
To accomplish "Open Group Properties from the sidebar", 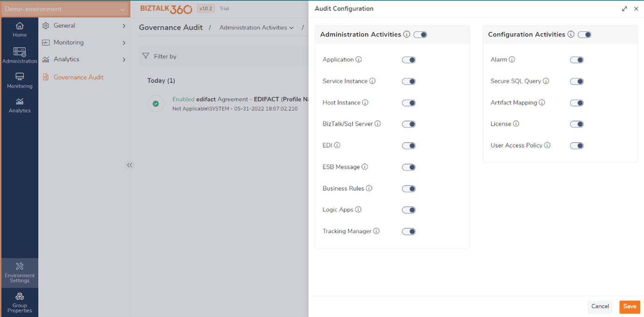I will (19, 302).
